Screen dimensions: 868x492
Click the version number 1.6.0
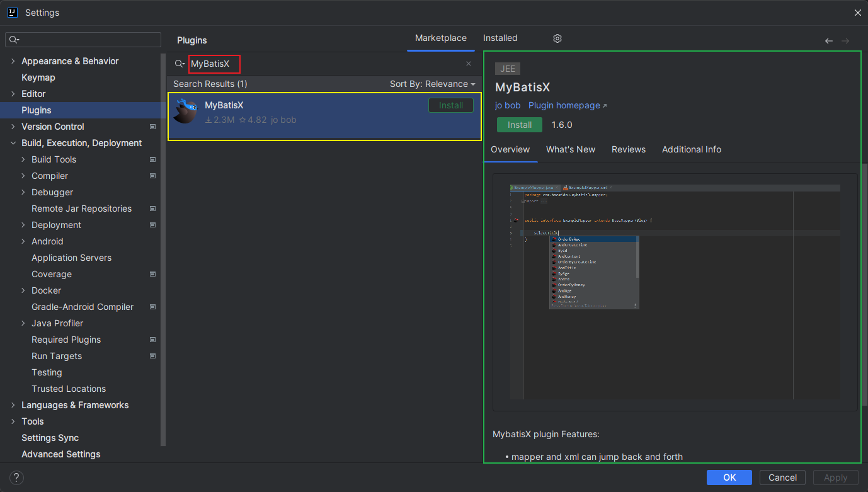pos(562,125)
